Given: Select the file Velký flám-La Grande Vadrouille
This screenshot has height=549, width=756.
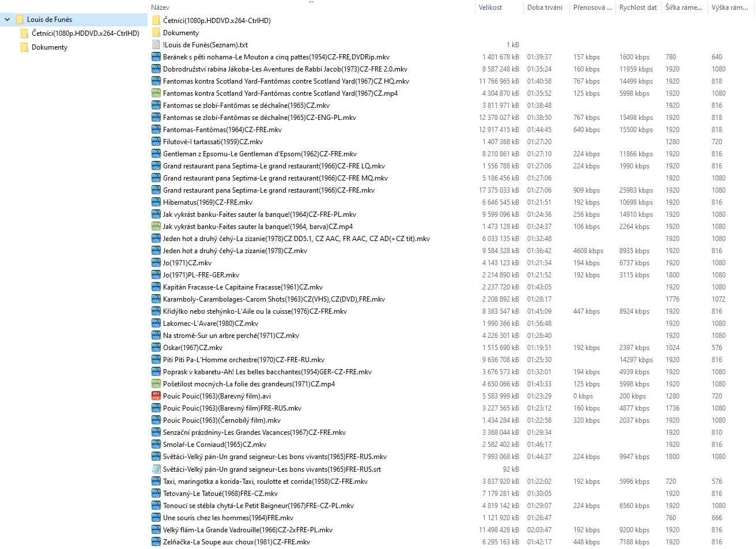Looking at the screenshot, I should 247,530.
